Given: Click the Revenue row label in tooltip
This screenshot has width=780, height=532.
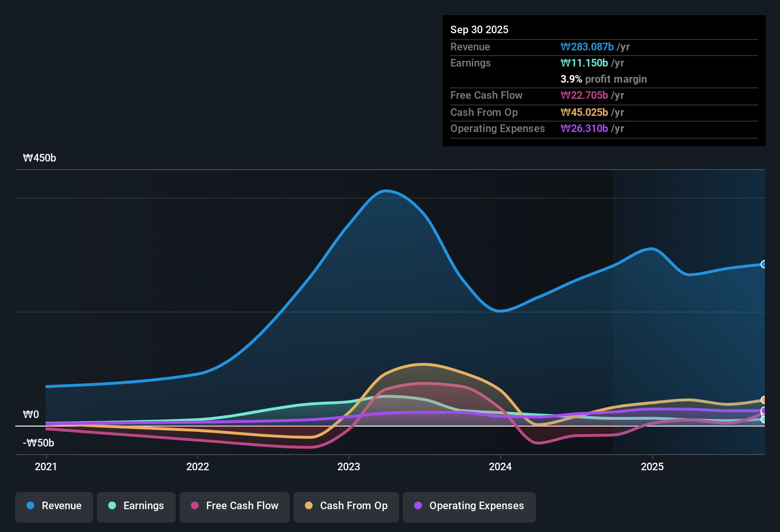Looking at the screenshot, I should point(470,47).
